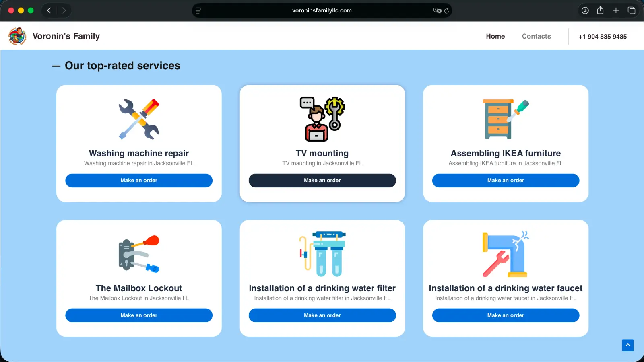Click the Voronin's Family site title
Image resolution: width=644 pixels, height=362 pixels.
coord(66,36)
